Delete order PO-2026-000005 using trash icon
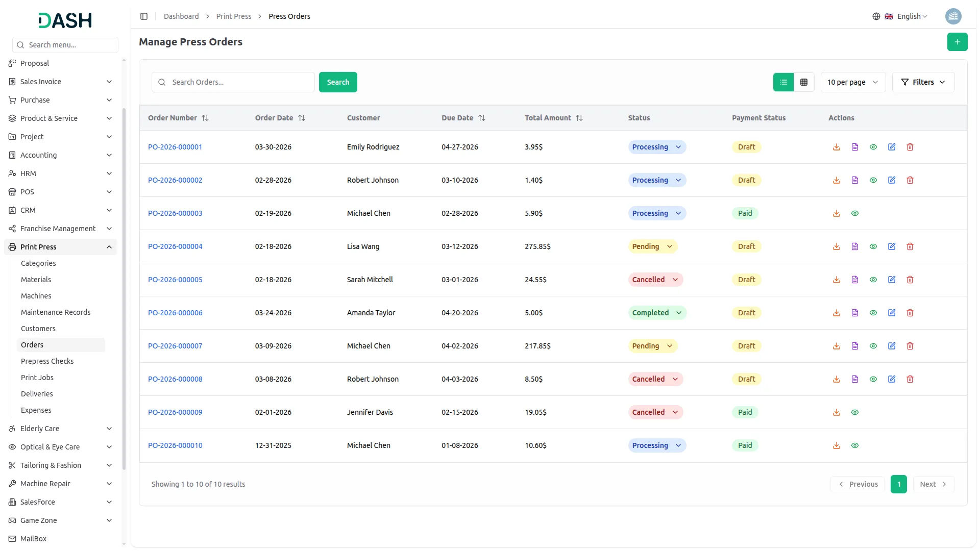 [910, 280]
